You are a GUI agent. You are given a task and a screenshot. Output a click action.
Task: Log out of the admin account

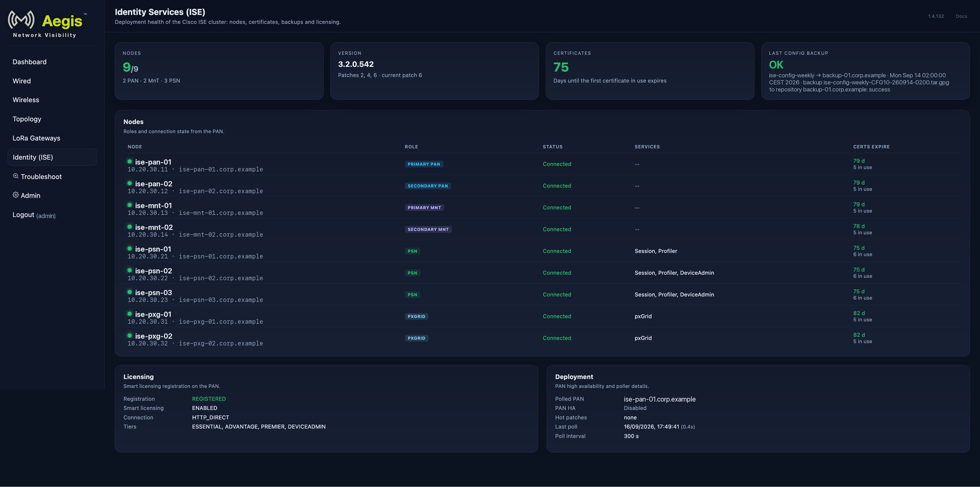(52, 215)
